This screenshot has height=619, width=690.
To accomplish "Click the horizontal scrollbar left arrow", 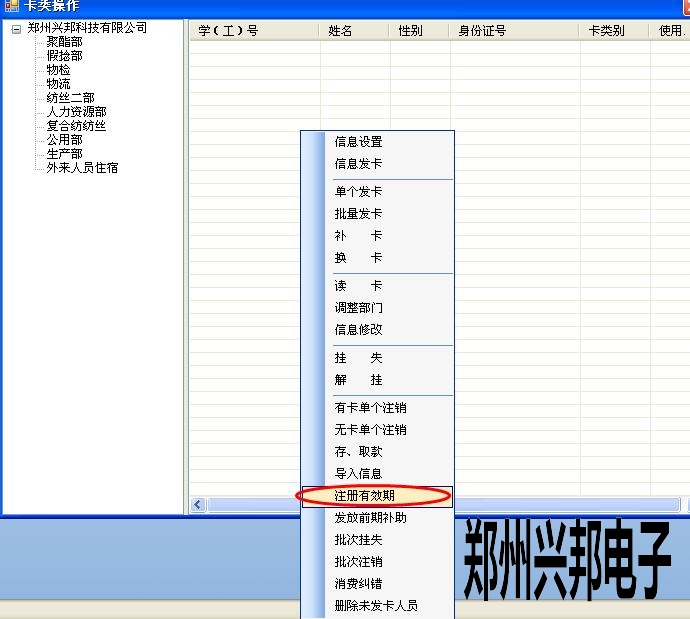I will [x=197, y=505].
